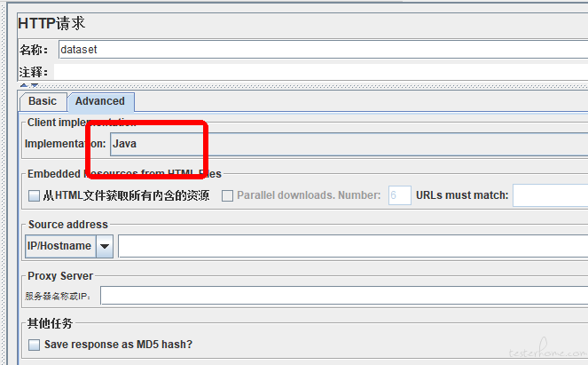Screen dimensions: 588x365
Task: Click the Source address text field
Action: coord(353,246)
